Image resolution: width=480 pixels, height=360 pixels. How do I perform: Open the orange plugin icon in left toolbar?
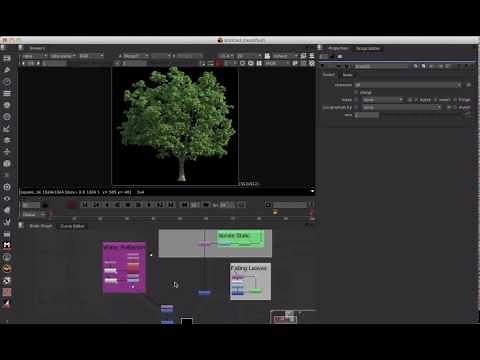[x=7, y=268]
